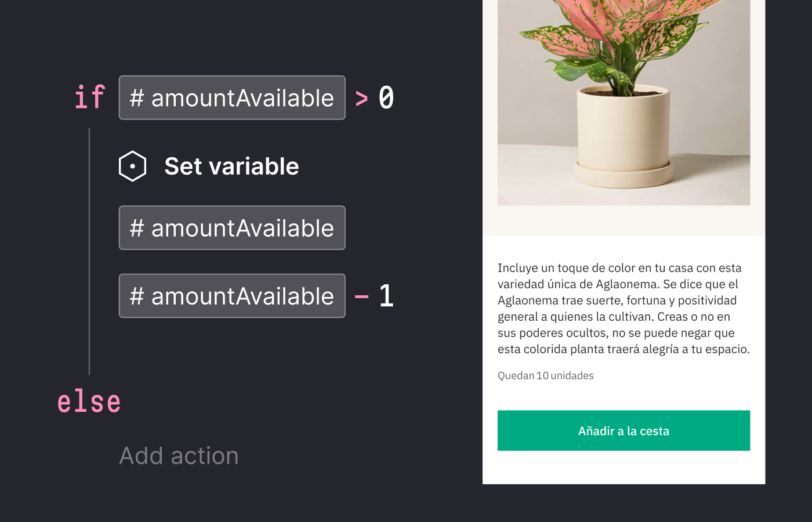Screen dimensions: 812x522
Task: Click Add action under the else branch
Action: click(179, 456)
